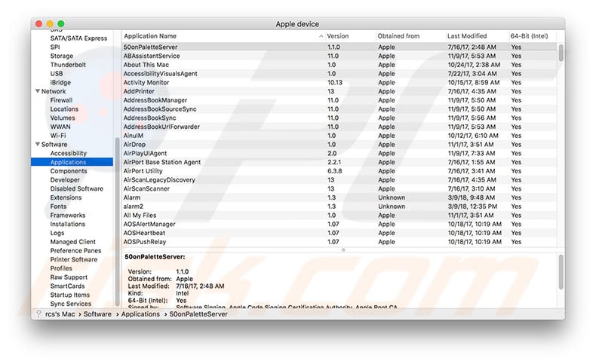Select SATA/SATA Express in sidebar
Image resolution: width=596 pixels, height=364 pixels.
(78, 38)
